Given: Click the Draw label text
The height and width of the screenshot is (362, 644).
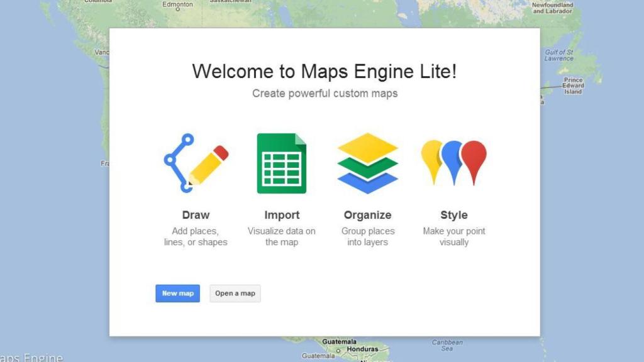Looking at the screenshot, I should (x=195, y=214).
